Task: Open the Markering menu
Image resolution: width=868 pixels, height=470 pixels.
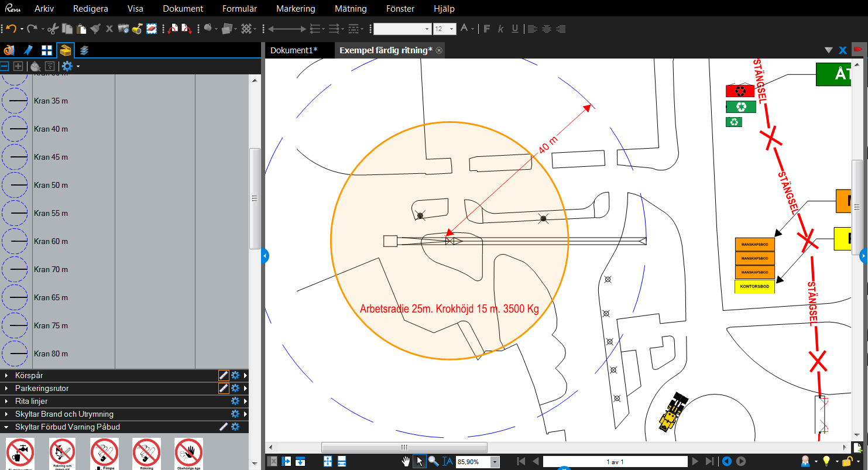Action: point(296,9)
